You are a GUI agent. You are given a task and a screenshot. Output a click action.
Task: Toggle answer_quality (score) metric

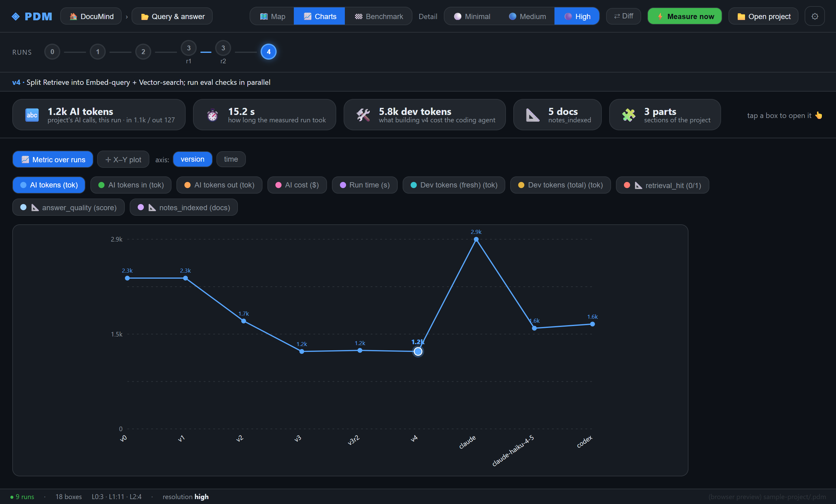point(69,207)
